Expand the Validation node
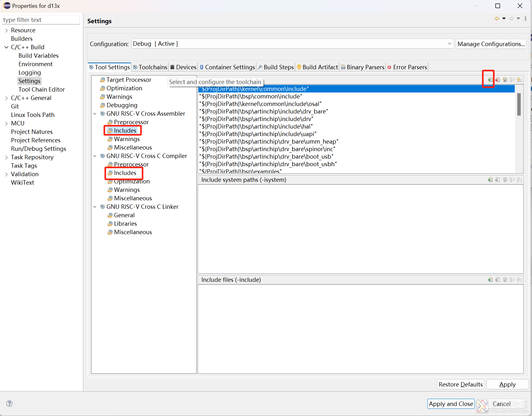Screen dimensions: 532x416 click(x=6, y=174)
